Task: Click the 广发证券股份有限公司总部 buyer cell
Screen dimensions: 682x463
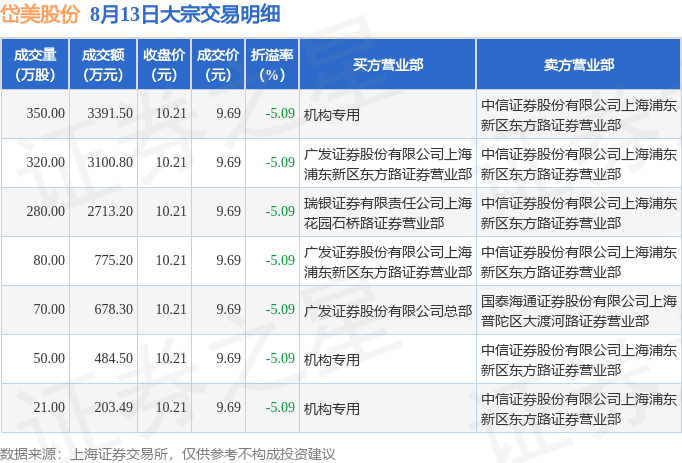Action: click(388, 311)
